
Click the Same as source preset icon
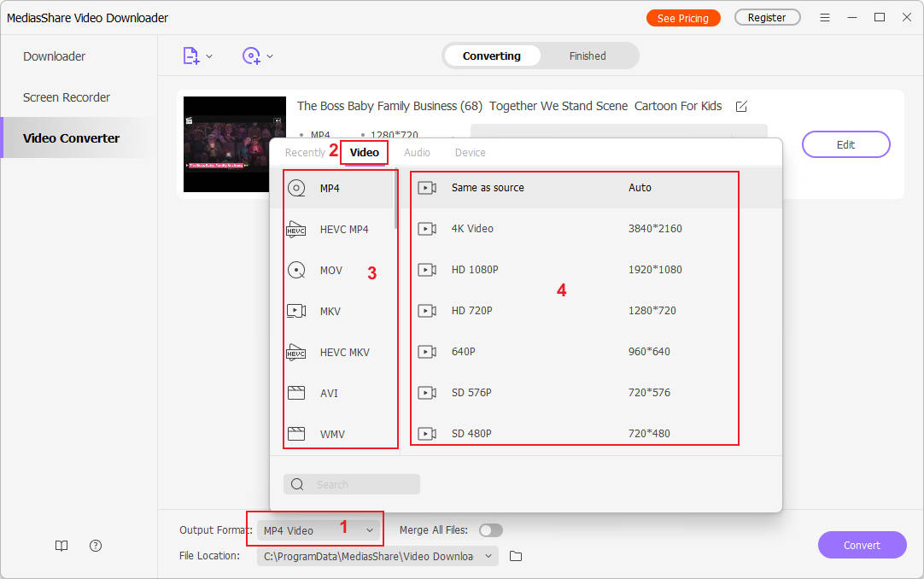(x=427, y=188)
